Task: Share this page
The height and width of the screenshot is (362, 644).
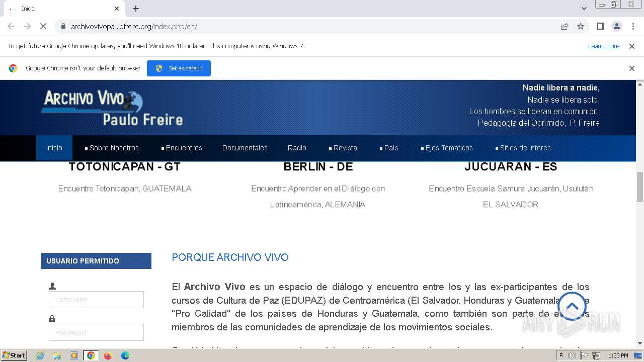Action: point(565,26)
